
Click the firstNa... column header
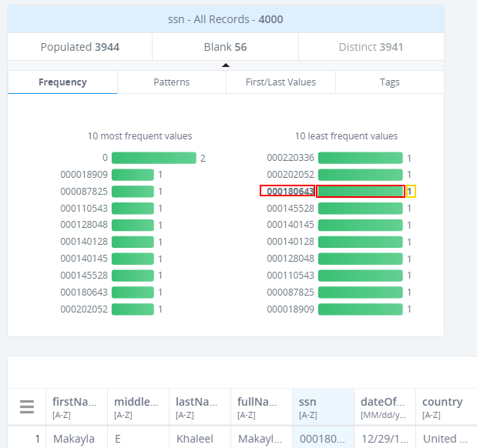coord(76,406)
